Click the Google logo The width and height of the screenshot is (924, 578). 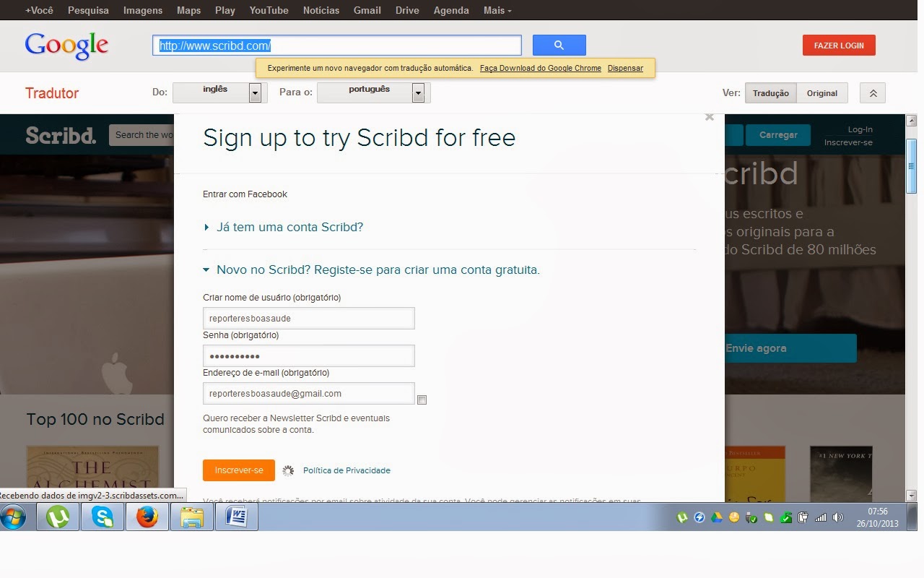click(66, 46)
